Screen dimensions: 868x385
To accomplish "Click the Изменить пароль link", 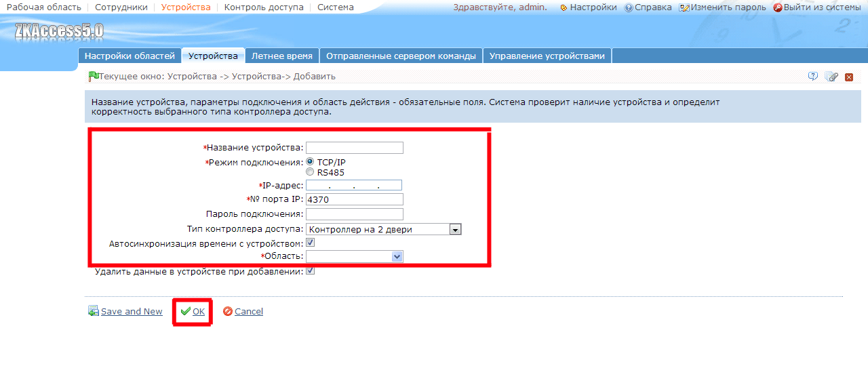I will [x=728, y=7].
